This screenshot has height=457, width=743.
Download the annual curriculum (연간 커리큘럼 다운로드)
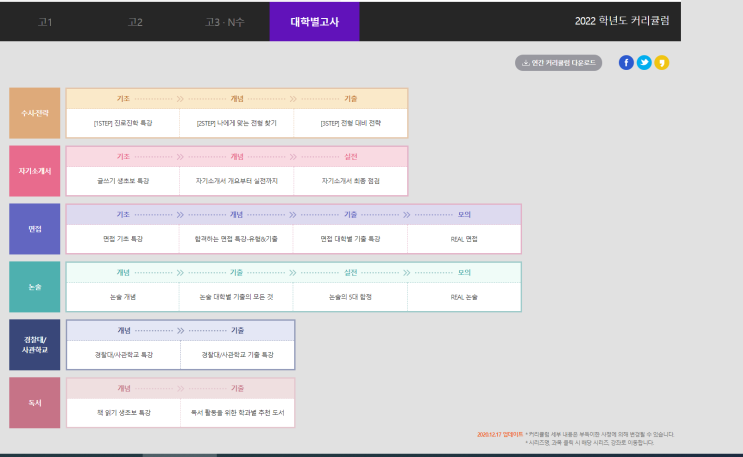558,63
